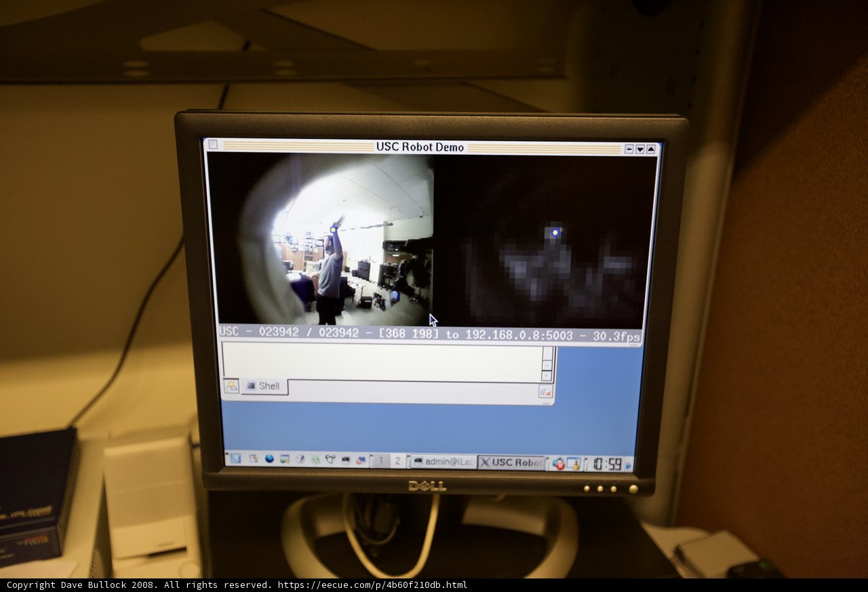Screen dimensions: 868x592
Task: Click the '30.3fps' status readout
Action: (616, 336)
